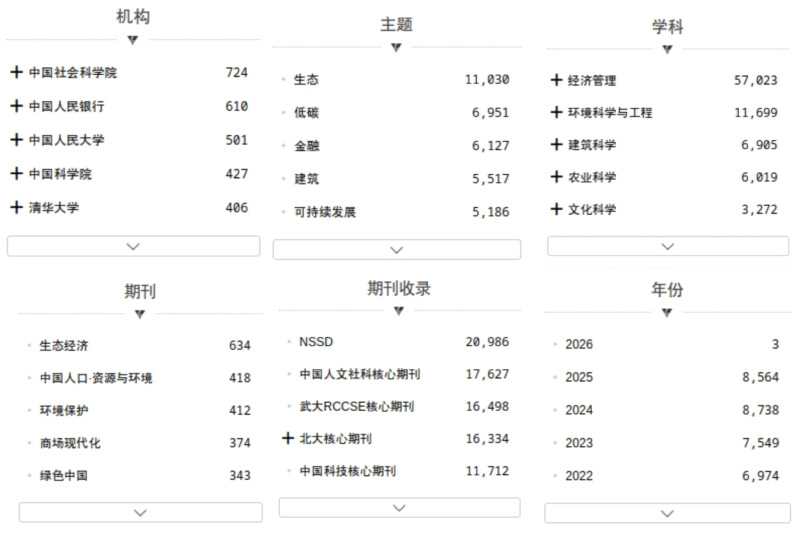Filter by the 低碳 topic
This screenshot has height=533, width=799.
tap(307, 113)
